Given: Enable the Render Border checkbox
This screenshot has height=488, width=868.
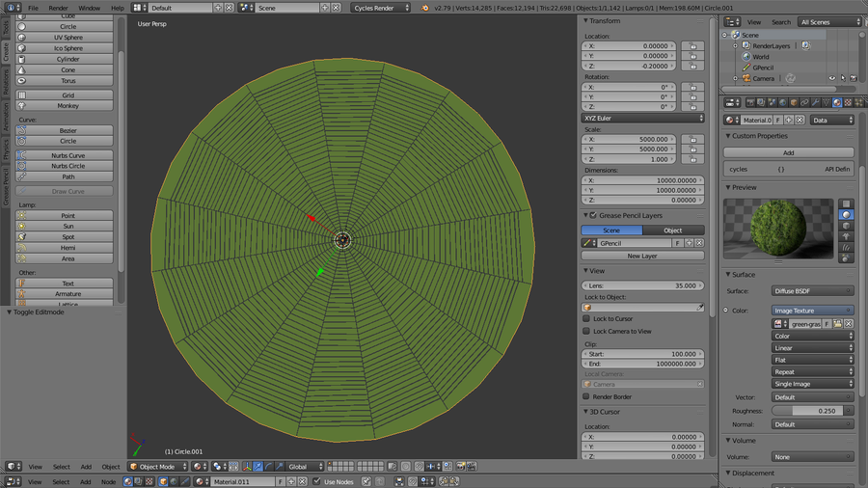Looking at the screenshot, I should click(586, 396).
